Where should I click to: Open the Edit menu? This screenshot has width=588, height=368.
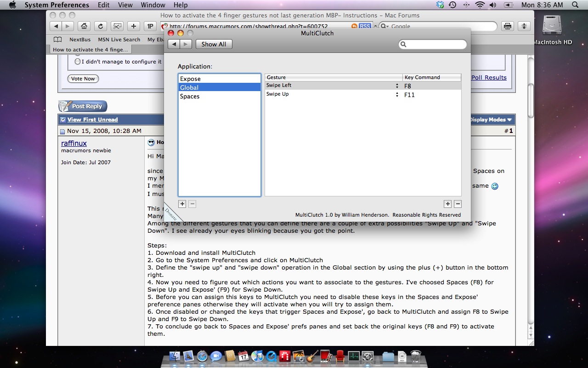[x=104, y=5]
